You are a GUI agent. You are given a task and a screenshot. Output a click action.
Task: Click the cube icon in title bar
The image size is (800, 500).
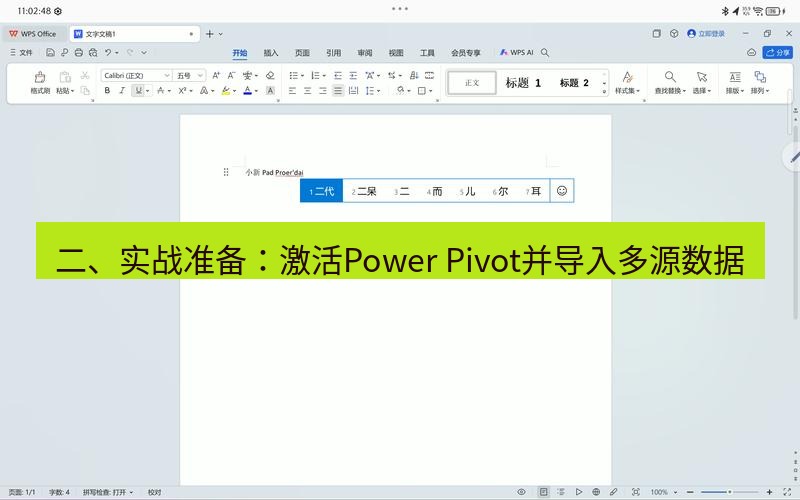pos(674,34)
